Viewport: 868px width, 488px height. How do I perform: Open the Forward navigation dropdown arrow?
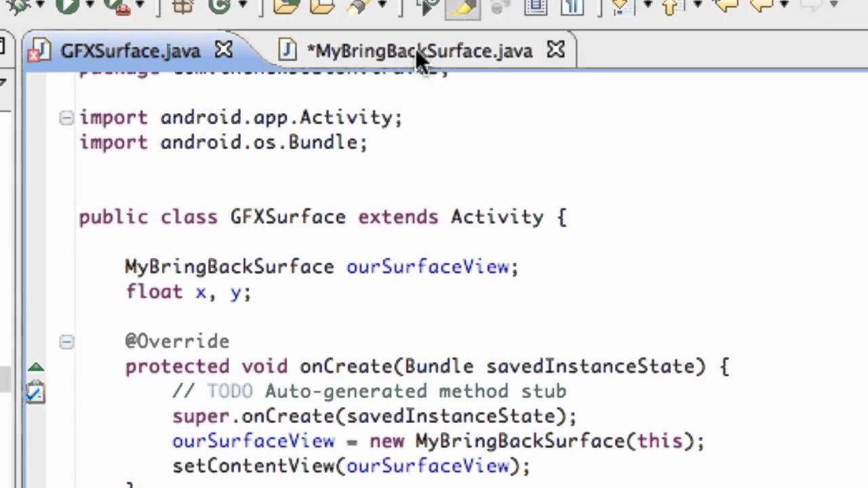[834, 5]
